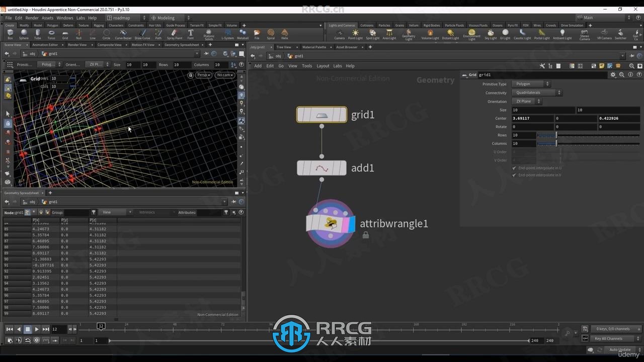The width and height of the screenshot is (644, 362).
Task: Adjust the Rows parameter slider
Action: [x=588, y=135]
